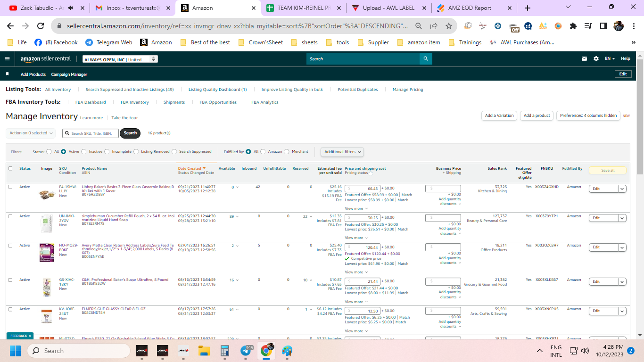Tick the checkbox for the Libbey Baker's Basics row
This screenshot has height=362, width=644.
coord(10,187)
